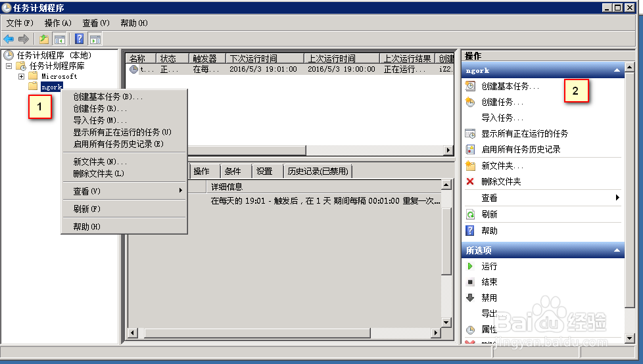Click the Forward arrow toolbar icon

[x=24, y=39]
